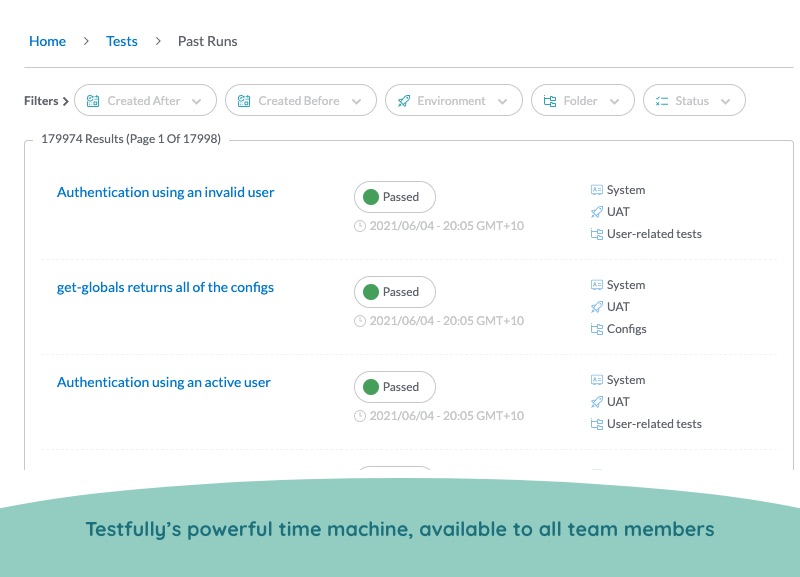Open 'Authentication using an active user' run
800x577 pixels.
click(164, 382)
